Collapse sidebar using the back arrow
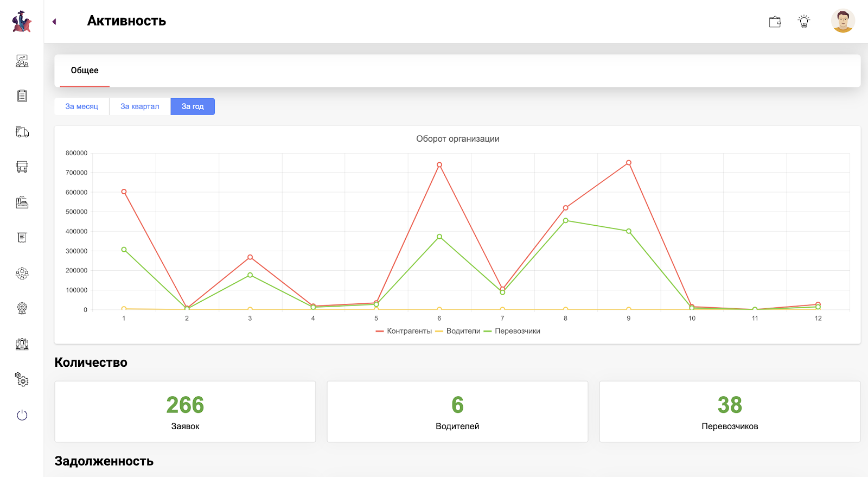This screenshot has width=868, height=477. 54,22
